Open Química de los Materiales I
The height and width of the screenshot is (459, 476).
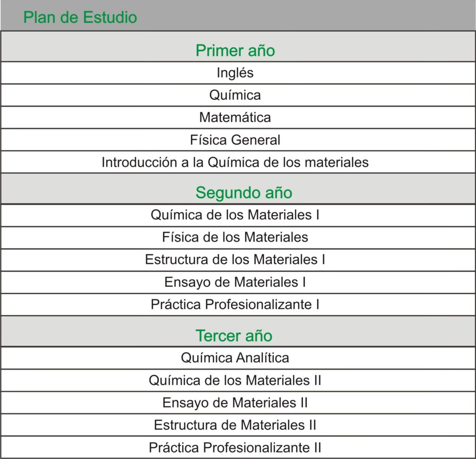[235, 215]
